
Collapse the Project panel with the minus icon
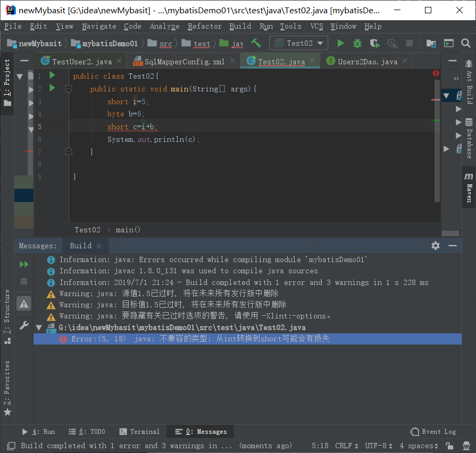coord(24,61)
